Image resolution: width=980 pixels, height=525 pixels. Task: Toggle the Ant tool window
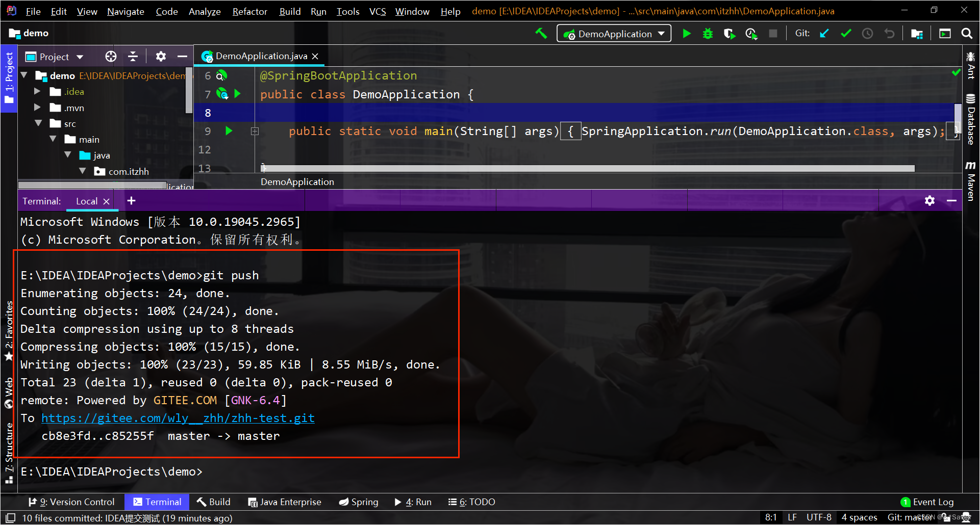pos(971,65)
